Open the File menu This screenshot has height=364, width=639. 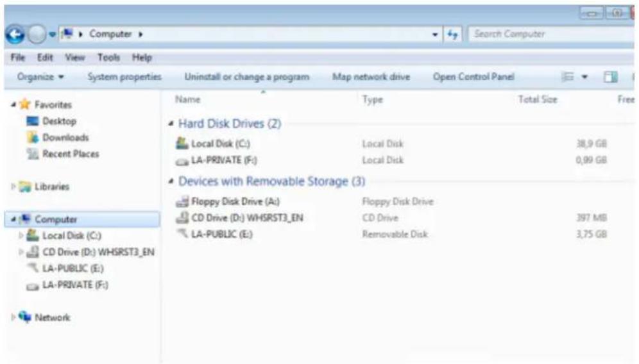click(18, 58)
